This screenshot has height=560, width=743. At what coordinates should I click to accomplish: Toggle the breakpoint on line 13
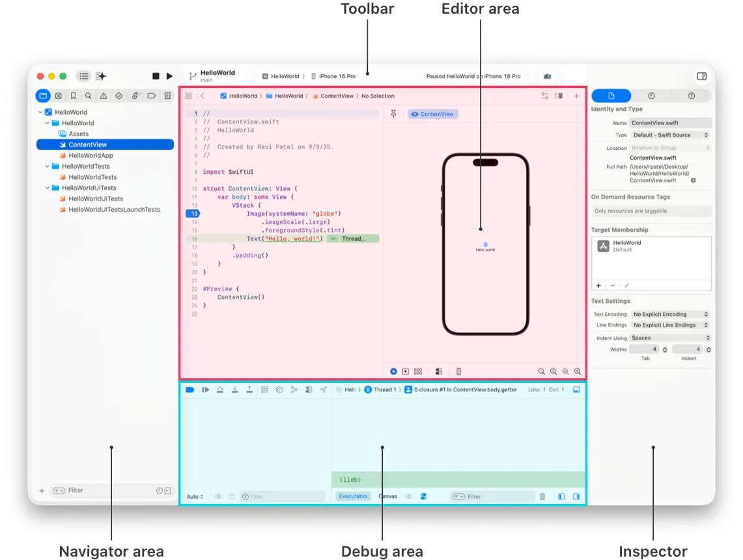193,214
